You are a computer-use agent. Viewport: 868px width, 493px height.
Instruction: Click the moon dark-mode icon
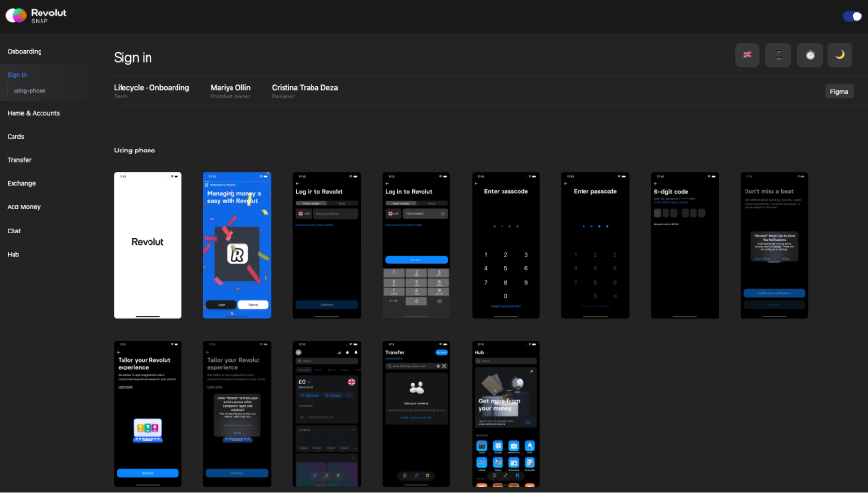coord(840,55)
